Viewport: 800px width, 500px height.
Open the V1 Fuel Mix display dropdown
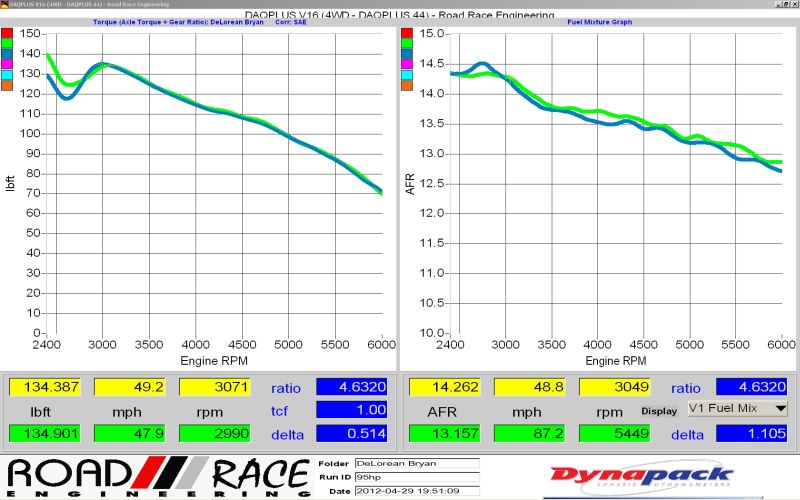tap(738, 409)
